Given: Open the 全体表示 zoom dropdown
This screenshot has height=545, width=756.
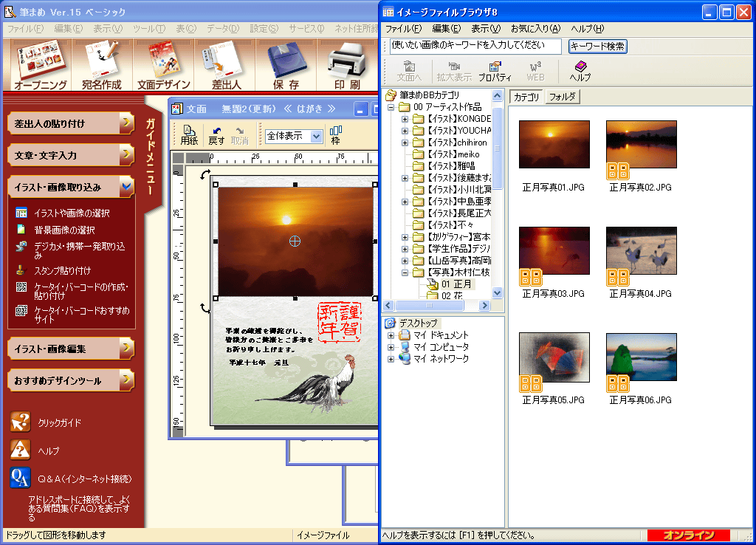Looking at the screenshot, I should coord(316,137).
